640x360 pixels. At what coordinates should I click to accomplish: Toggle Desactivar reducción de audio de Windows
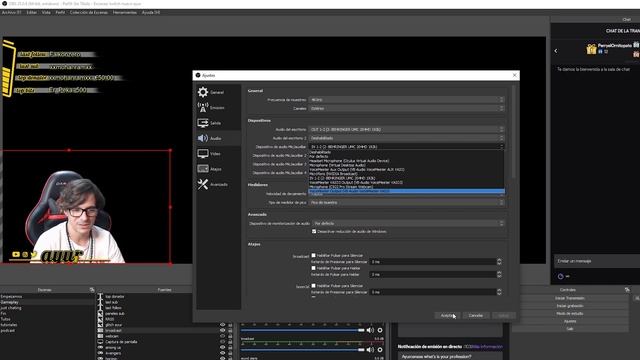click(314, 231)
